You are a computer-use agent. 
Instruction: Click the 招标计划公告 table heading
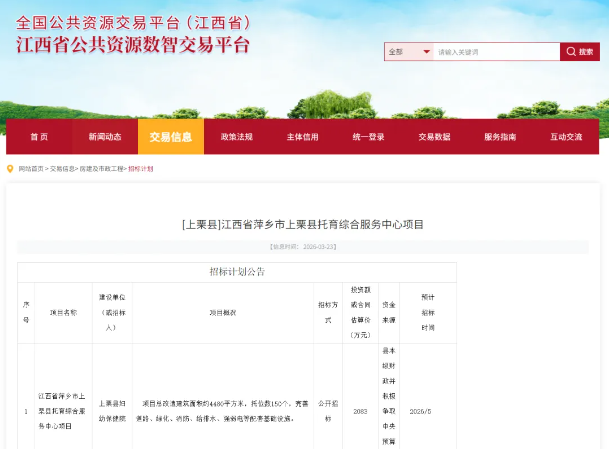(237, 272)
